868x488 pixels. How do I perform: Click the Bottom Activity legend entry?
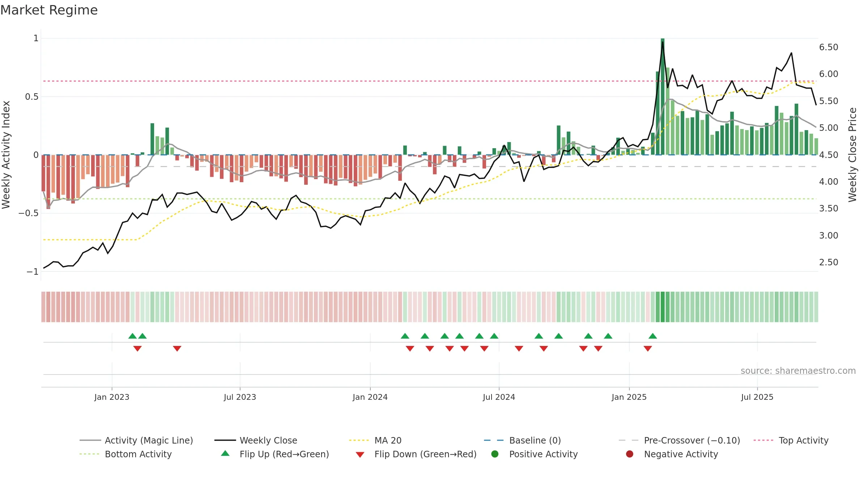pos(125,454)
